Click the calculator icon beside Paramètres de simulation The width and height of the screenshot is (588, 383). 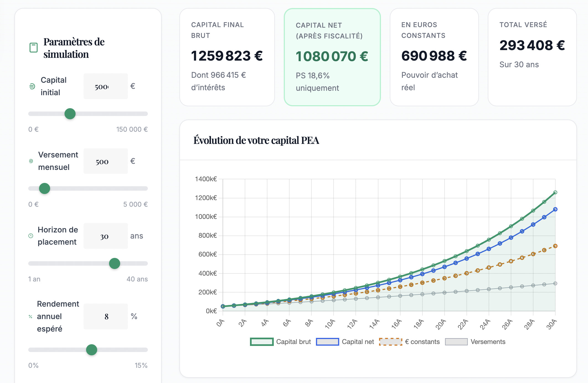[33, 48]
